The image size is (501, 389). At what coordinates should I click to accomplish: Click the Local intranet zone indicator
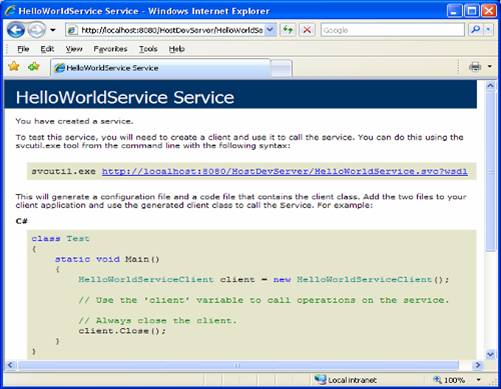point(345,380)
